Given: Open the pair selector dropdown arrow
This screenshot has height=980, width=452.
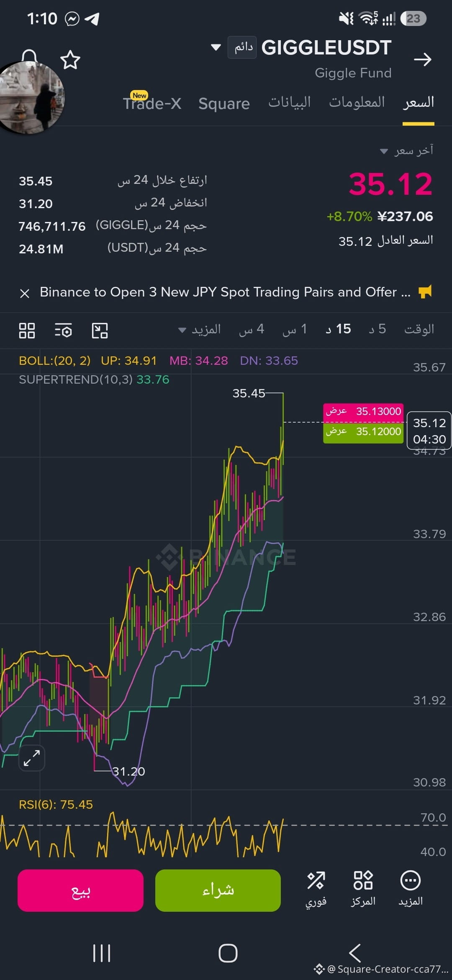Looking at the screenshot, I should point(216,47).
